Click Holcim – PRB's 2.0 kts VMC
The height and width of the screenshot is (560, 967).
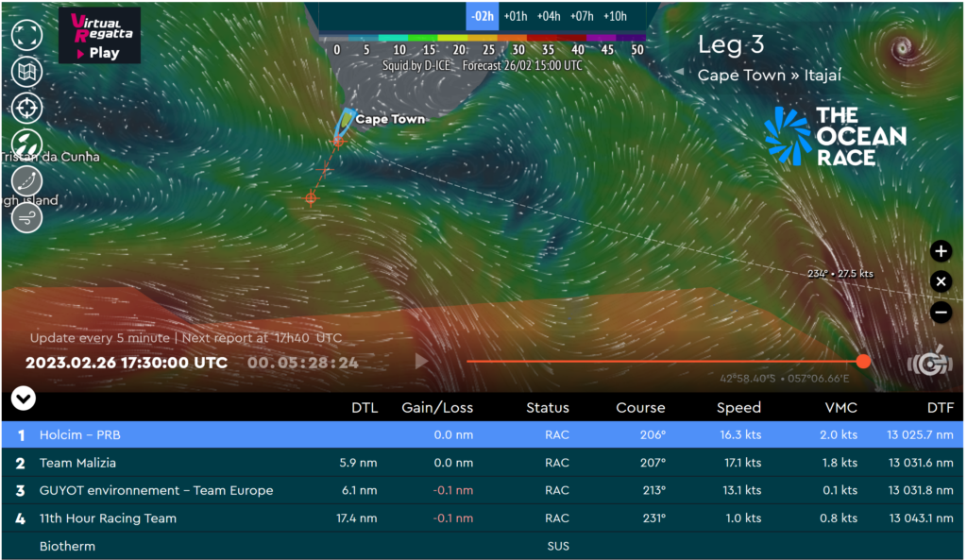point(839,434)
